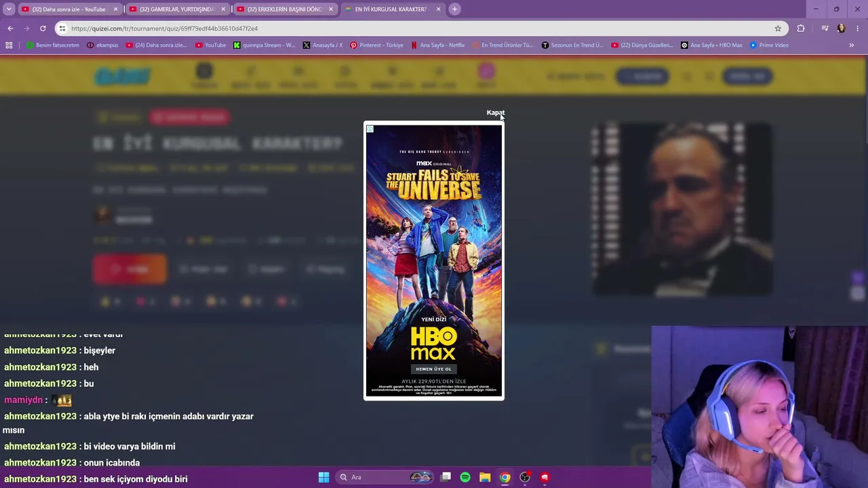Close the 'Daha sonra izle - YouTube' tab

coord(115,9)
